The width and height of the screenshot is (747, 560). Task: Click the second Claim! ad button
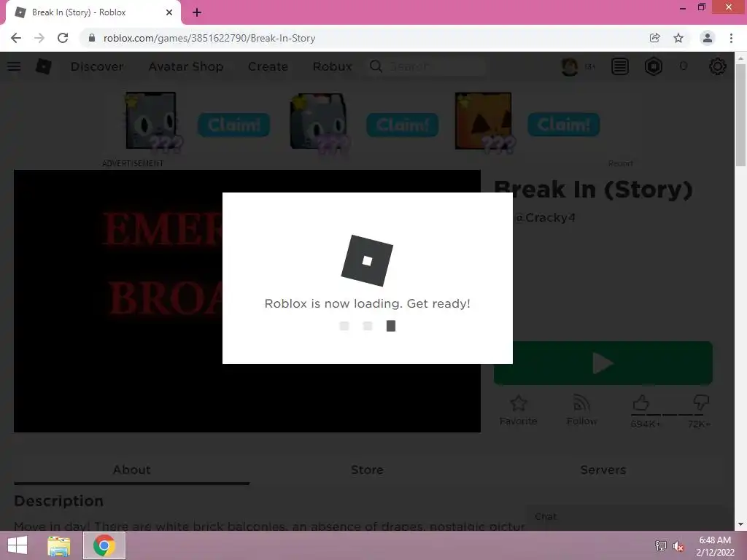click(x=403, y=125)
